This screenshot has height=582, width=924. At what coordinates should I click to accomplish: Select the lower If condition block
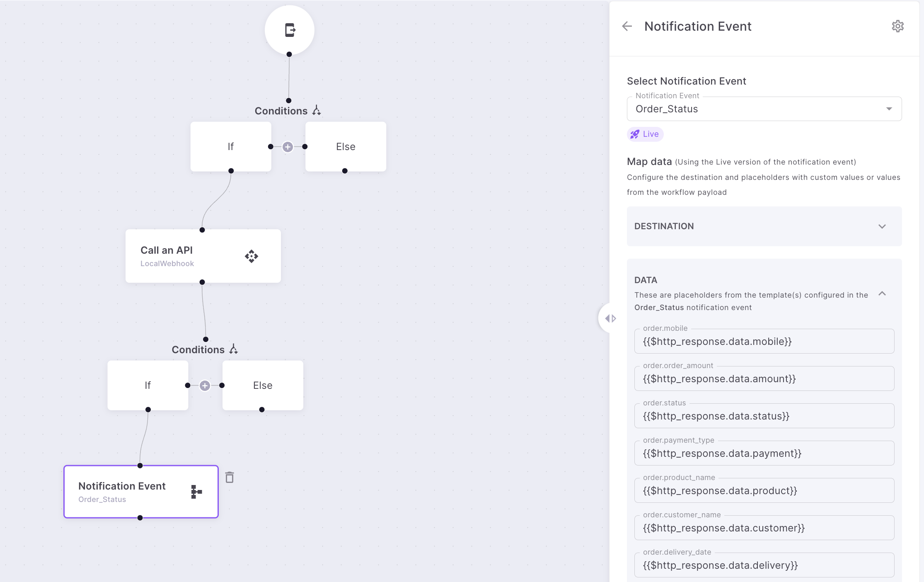[x=148, y=386]
